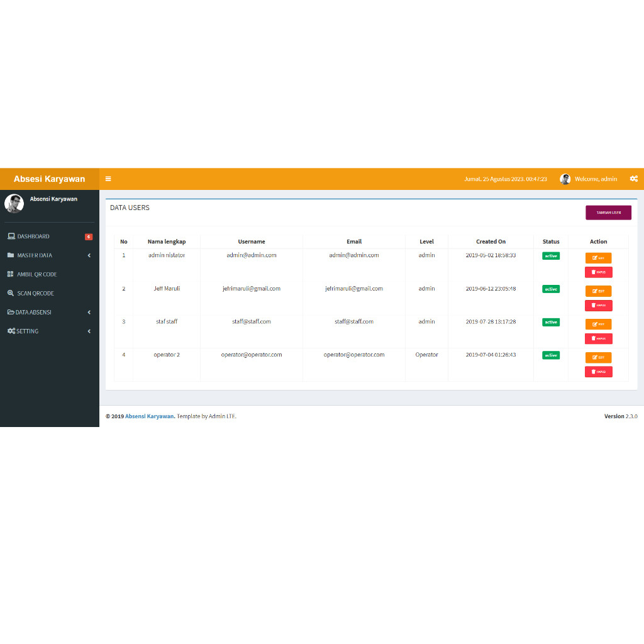Click the Absesi Karyawan logo header

point(49,179)
